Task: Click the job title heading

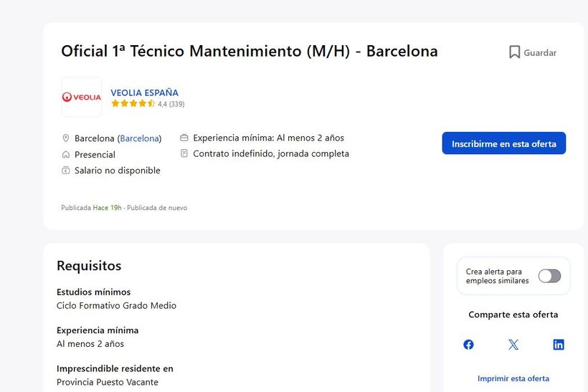Action: [x=249, y=52]
